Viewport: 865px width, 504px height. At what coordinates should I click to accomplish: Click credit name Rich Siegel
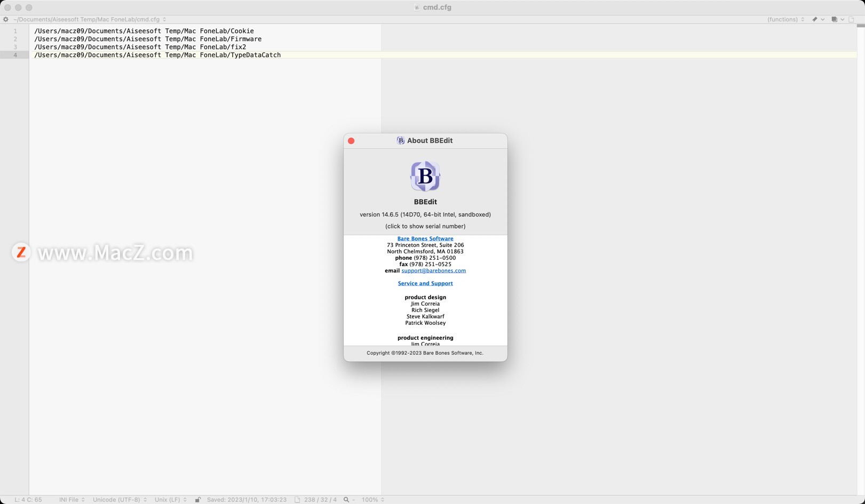[425, 310]
